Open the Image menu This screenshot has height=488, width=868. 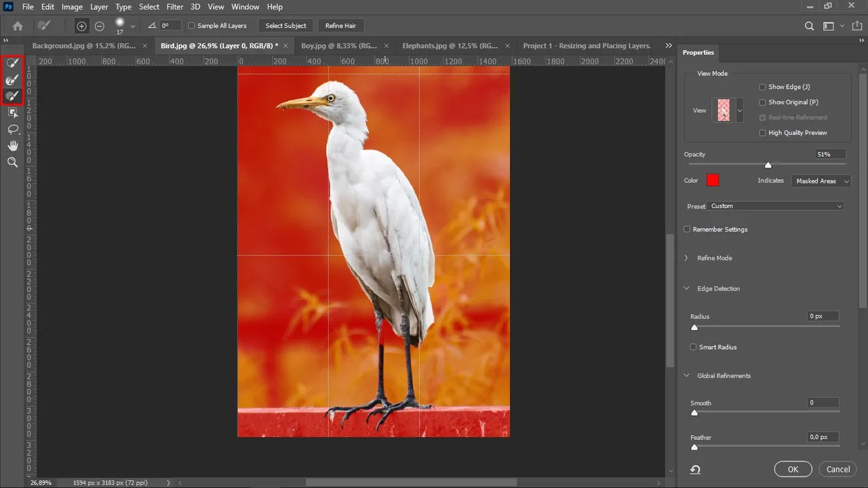coord(72,7)
